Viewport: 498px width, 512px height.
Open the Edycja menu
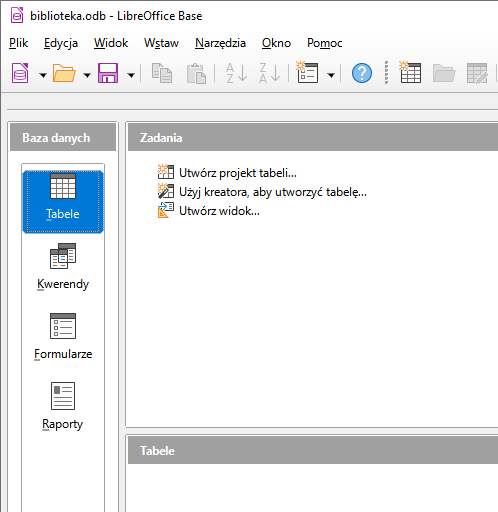pos(61,43)
